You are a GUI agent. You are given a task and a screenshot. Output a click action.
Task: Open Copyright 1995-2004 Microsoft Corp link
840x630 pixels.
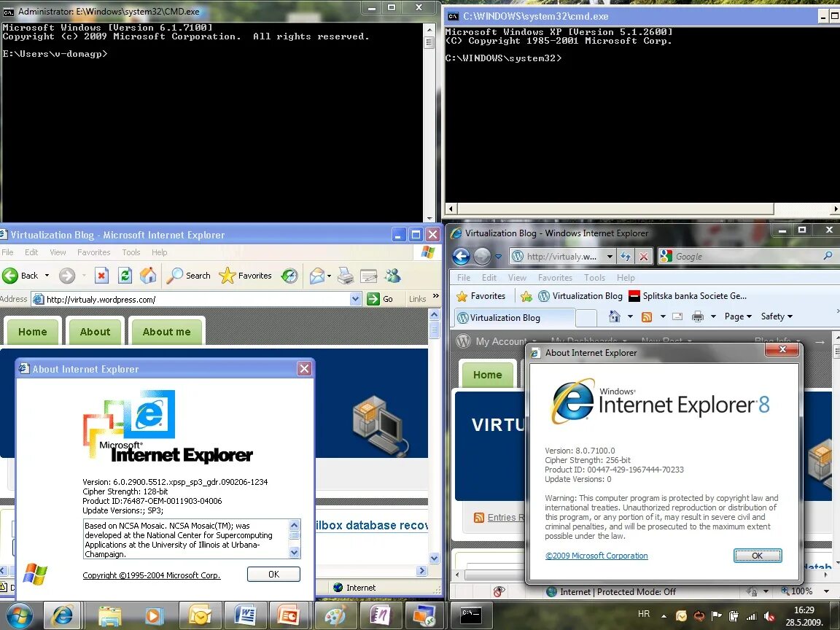coord(152,575)
